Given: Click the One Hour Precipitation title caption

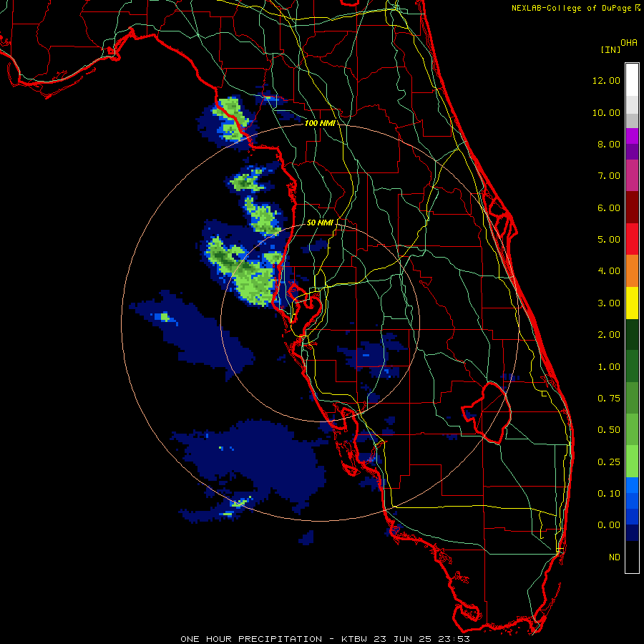Looking at the screenshot, I should click(x=251, y=639).
